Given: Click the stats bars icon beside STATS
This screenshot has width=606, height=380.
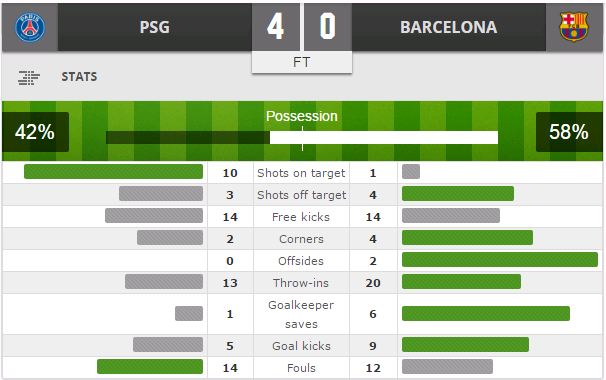Looking at the screenshot, I should (x=29, y=78).
